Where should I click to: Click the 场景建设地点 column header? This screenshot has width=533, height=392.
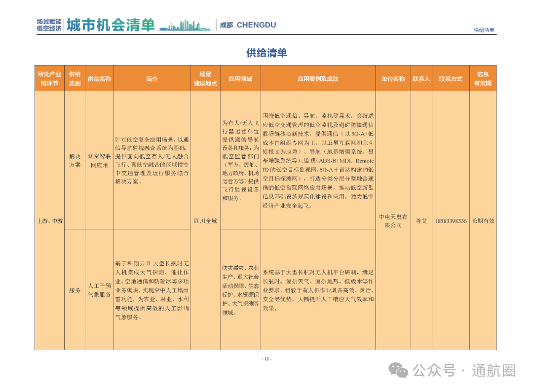click(x=205, y=78)
